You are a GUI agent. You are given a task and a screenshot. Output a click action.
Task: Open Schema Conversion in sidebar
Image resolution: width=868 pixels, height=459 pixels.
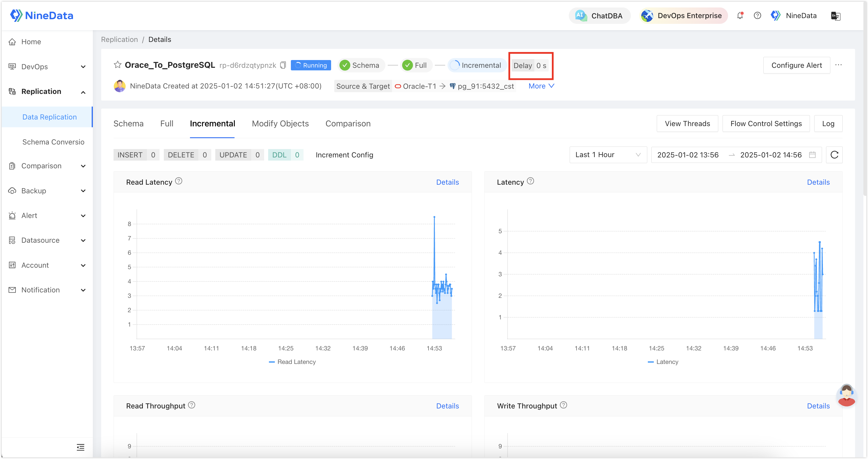[47, 142]
